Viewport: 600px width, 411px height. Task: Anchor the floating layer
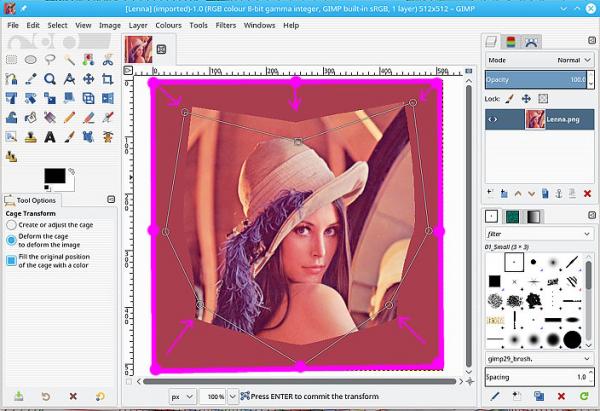[x=559, y=194]
